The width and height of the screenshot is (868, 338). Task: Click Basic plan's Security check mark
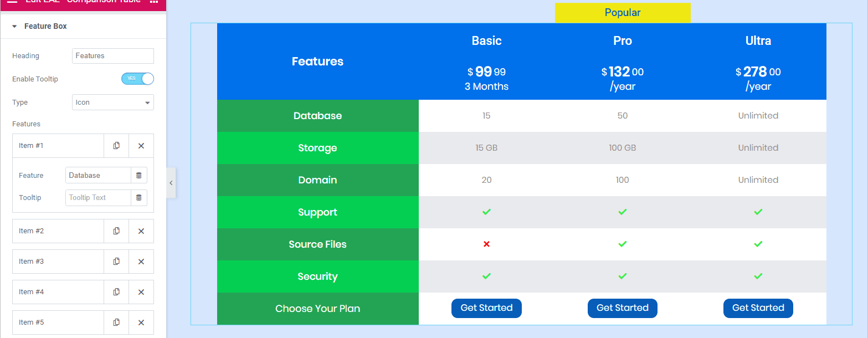point(486,276)
